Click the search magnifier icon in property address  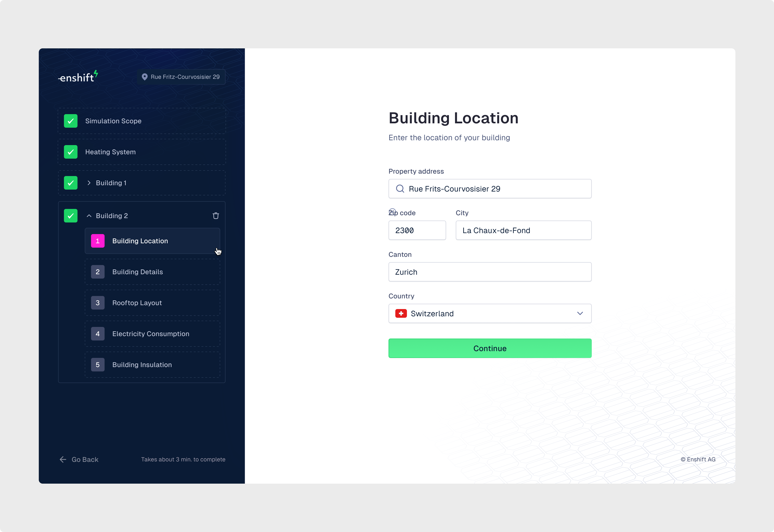coord(400,189)
